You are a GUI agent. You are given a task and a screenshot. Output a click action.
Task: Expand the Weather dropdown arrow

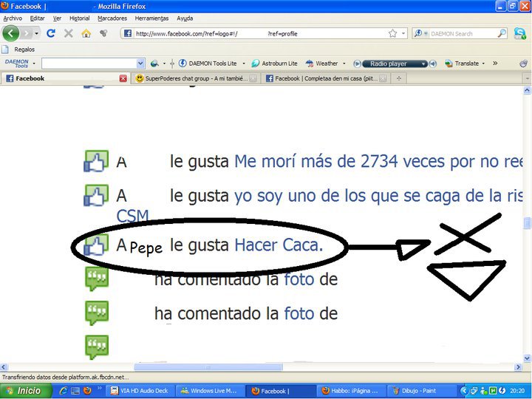[344, 64]
